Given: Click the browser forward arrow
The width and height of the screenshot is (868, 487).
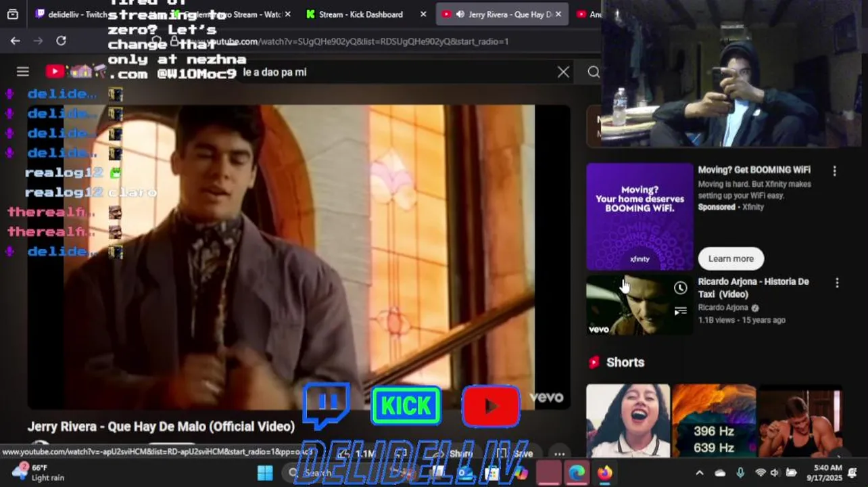Looking at the screenshot, I should [x=38, y=41].
